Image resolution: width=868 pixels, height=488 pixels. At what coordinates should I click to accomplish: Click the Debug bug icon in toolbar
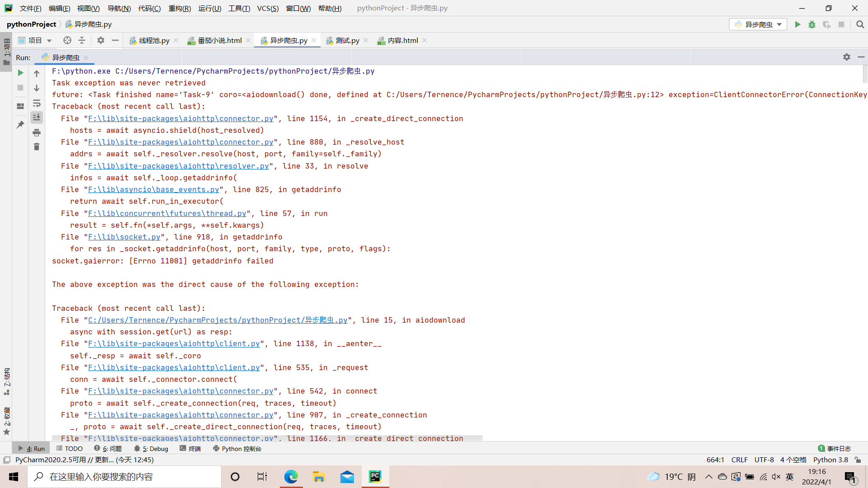[812, 24]
